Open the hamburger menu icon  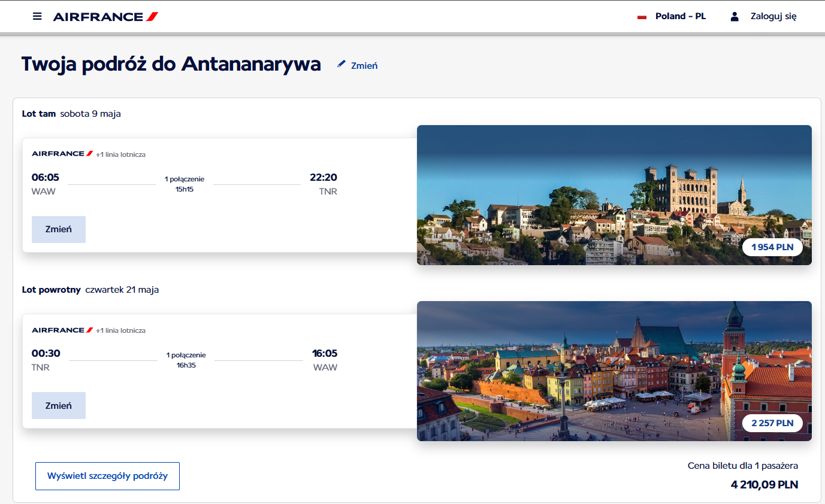click(37, 16)
